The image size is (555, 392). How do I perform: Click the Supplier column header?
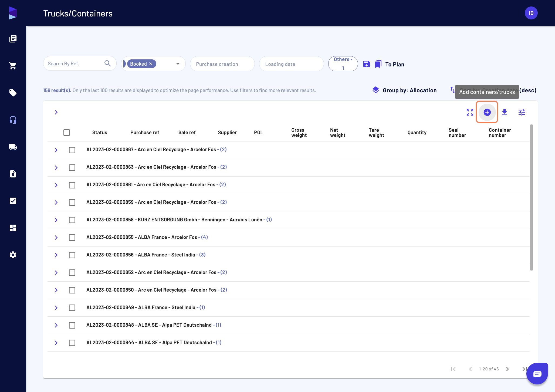[227, 133]
